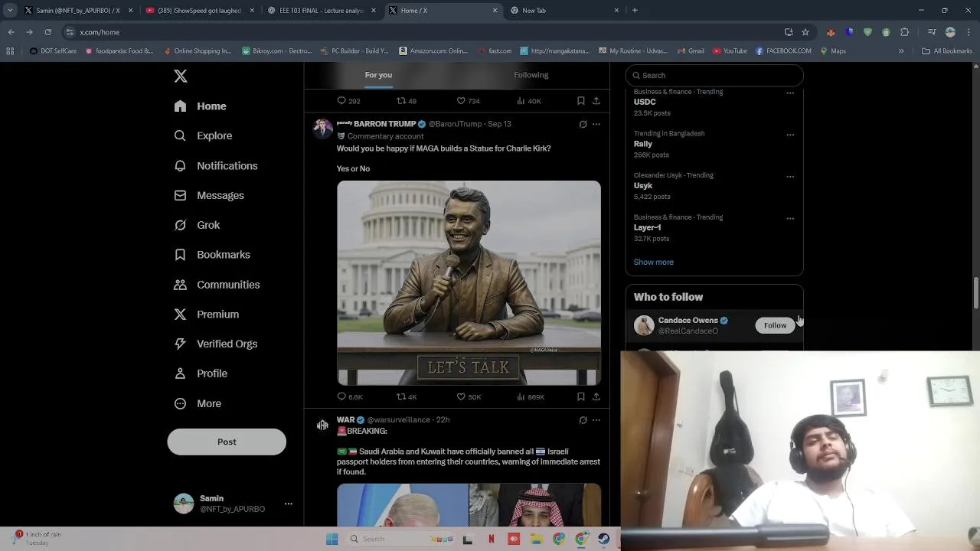This screenshot has height=551, width=980.
Task: Open Messages in the sidebar
Action: 209,195
